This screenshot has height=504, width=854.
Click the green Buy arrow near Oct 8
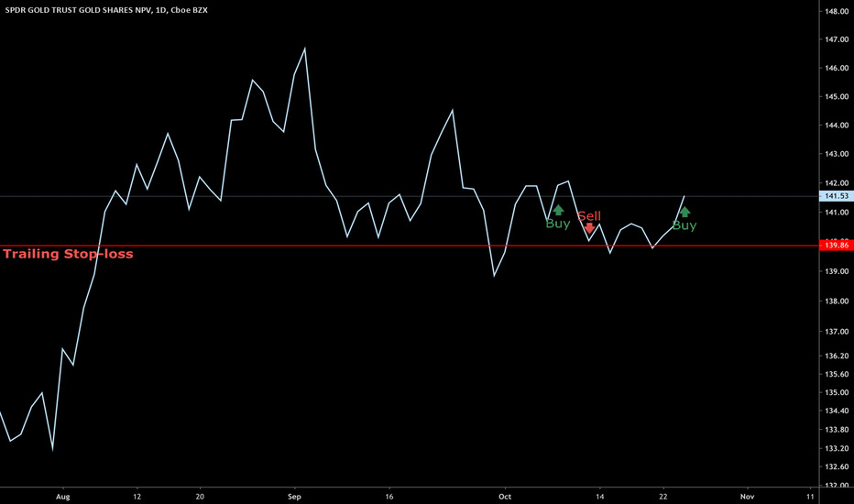click(558, 211)
